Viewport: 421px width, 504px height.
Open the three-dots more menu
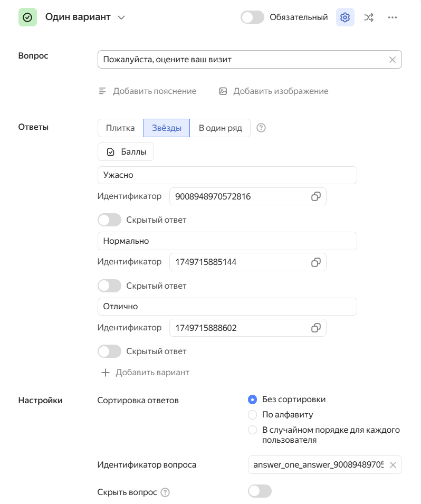(x=392, y=17)
